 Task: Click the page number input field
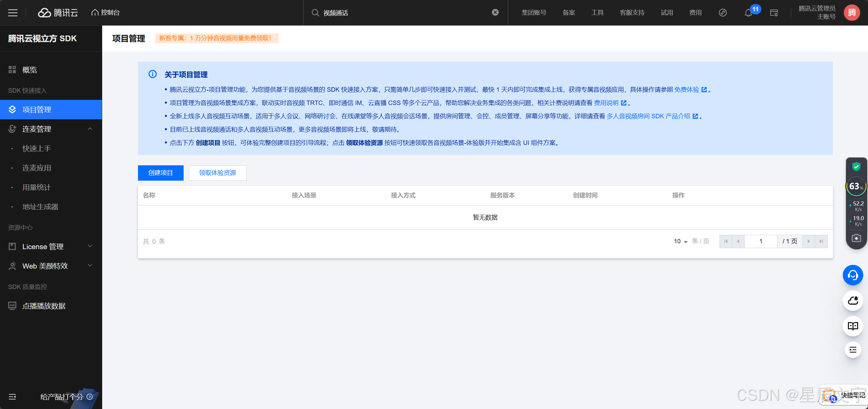pyautogui.click(x=760, y=241)
